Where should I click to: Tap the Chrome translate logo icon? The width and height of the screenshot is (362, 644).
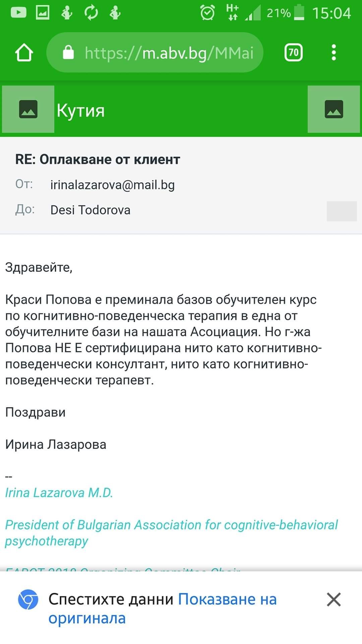pos(28,599)
